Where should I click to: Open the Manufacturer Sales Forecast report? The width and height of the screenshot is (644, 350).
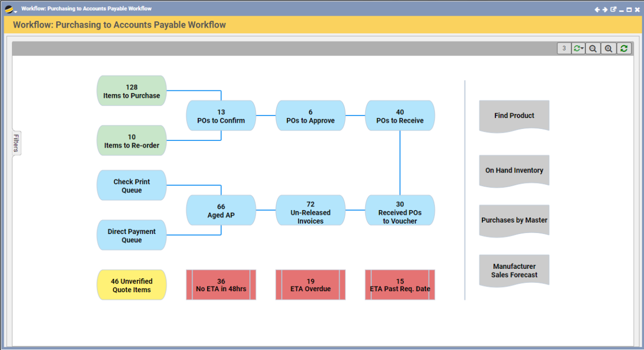tap(514, 271)
